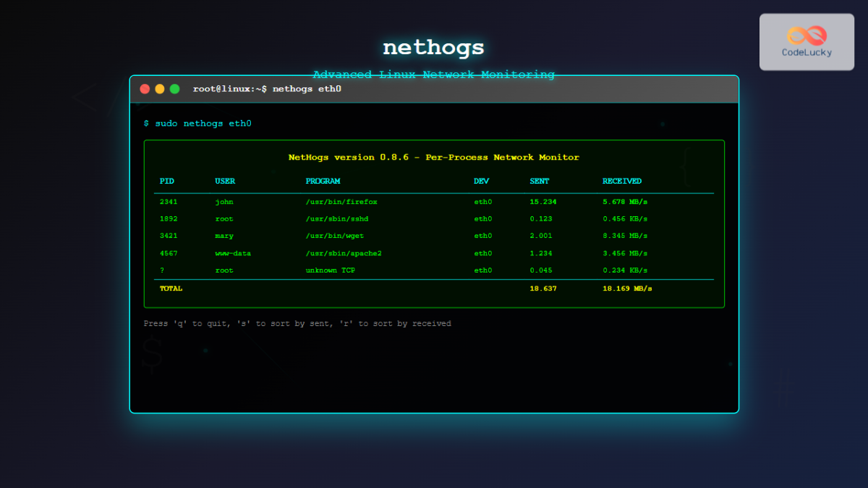Click the quit and sort hint text
Image resolution: width=868 pixels, height=488 pixels.
[297, 323]
